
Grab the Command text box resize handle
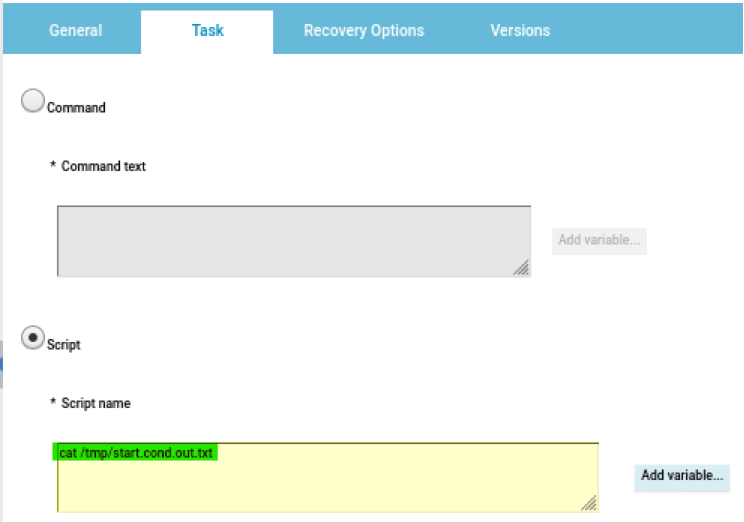(521, 267)
